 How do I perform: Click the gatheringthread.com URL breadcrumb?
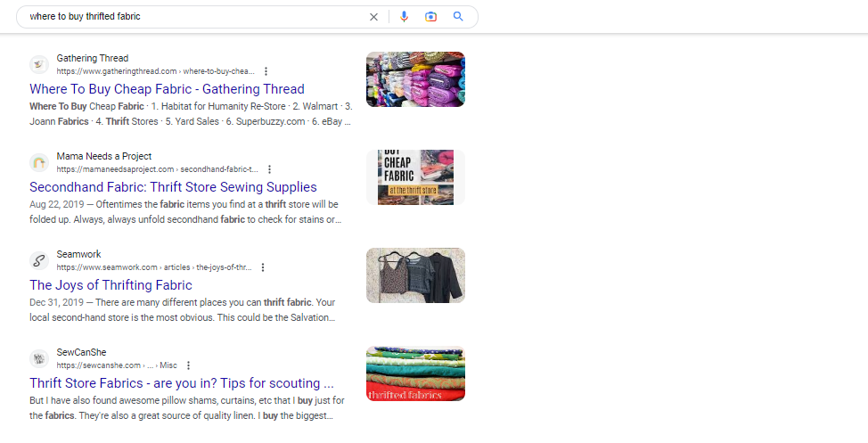point(156,71)
